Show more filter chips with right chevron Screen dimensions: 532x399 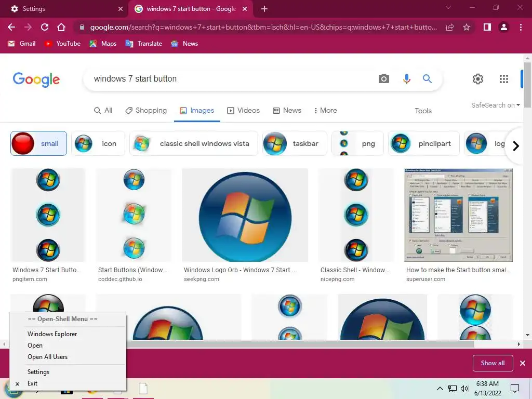tap(516, 146)
